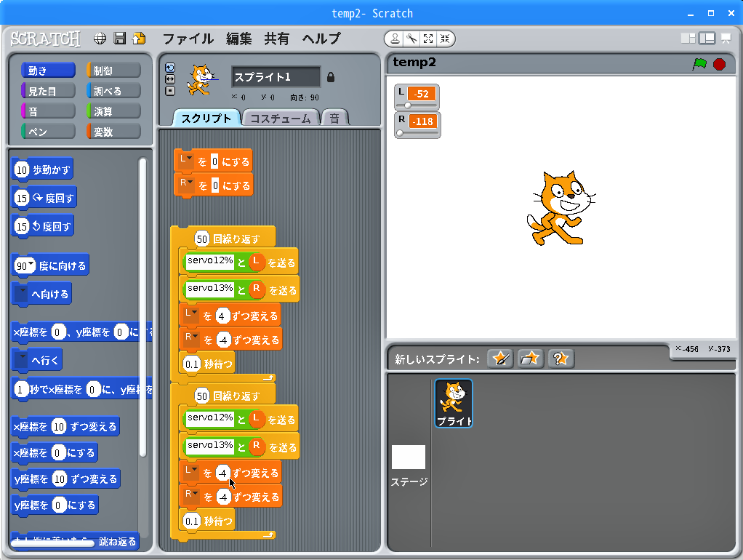
Task: Click the R value -118 on stage monitor
Action: point(422,121)
